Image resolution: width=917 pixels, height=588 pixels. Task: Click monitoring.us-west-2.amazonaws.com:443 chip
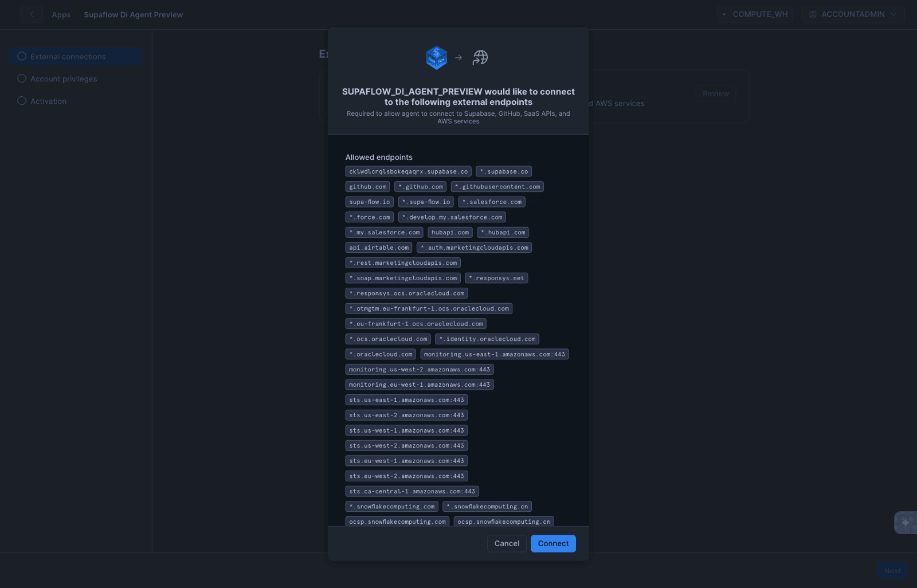420,370
